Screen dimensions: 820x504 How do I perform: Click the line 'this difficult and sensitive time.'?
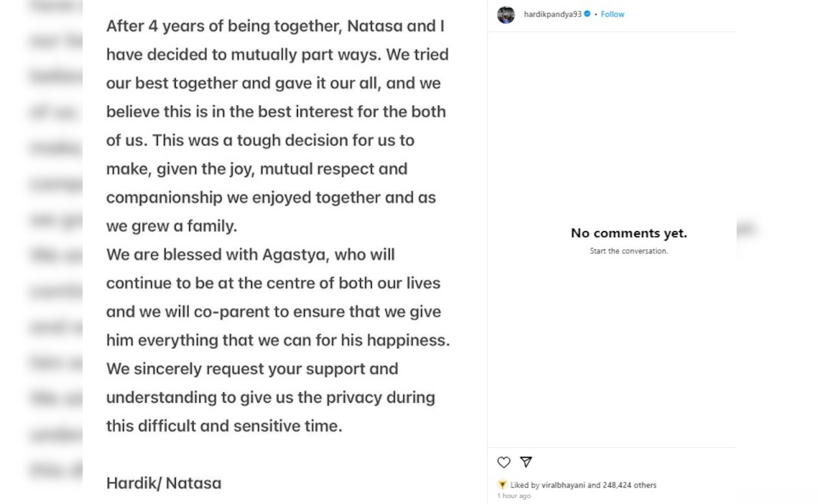tap(224, 425)
